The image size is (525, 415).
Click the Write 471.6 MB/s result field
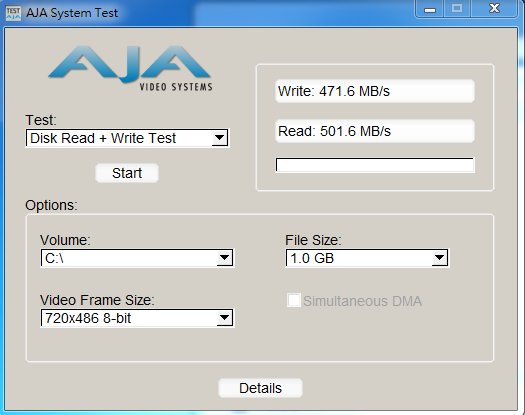point(375,91)
